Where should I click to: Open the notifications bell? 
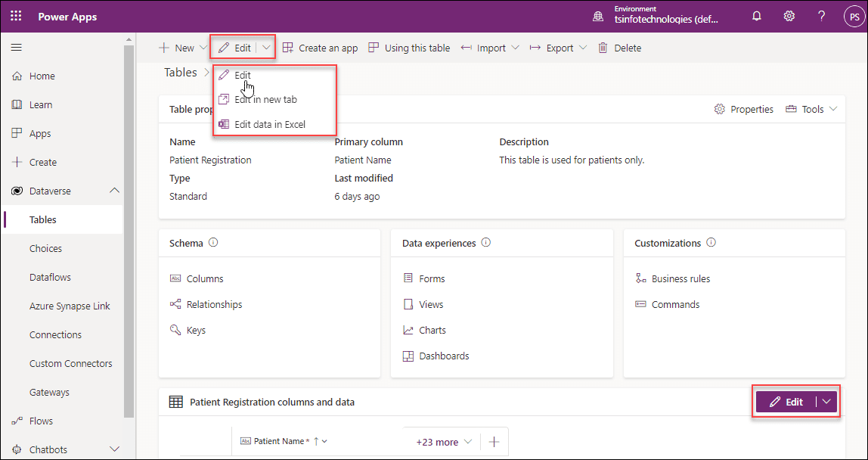pos(756,16)
